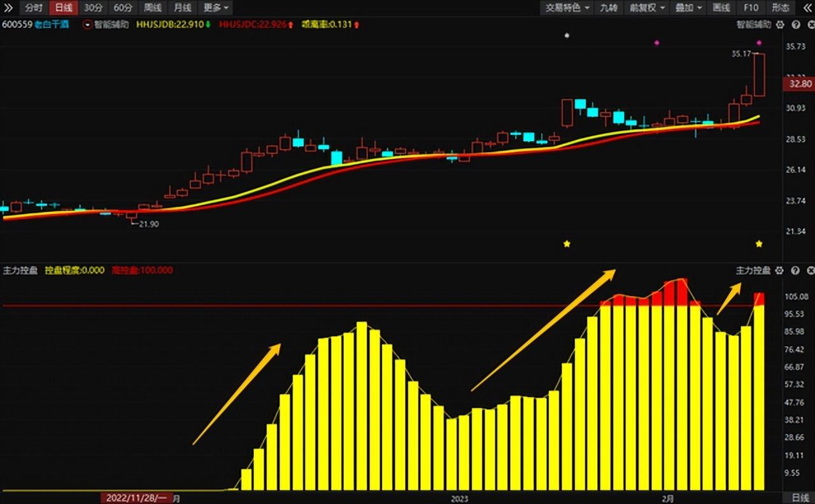Image resolution: width=815 pixels, height=504 pixels.
Task: Open settings gear for 主力控盘 panel
Action: click(x=779, y=270)
